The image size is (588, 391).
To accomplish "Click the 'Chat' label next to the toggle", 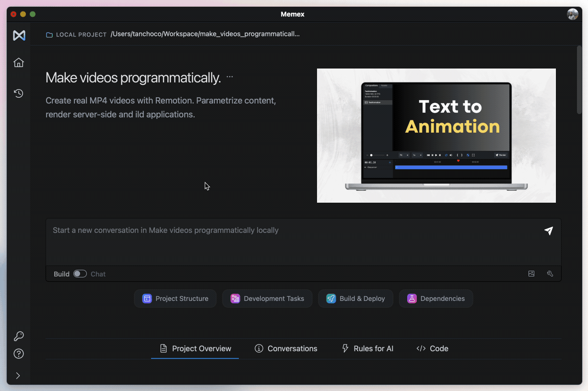I will [98, 274].
